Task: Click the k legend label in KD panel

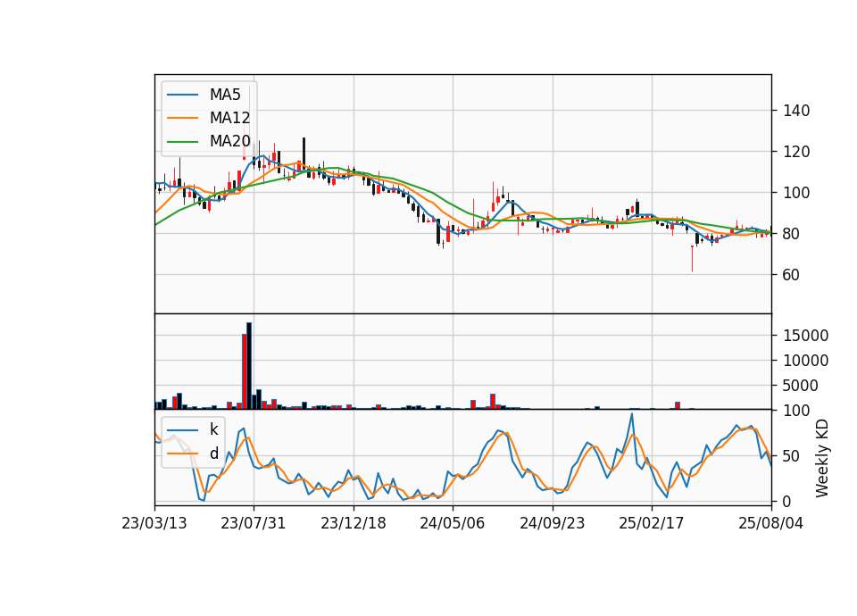Action: (213, 429)
